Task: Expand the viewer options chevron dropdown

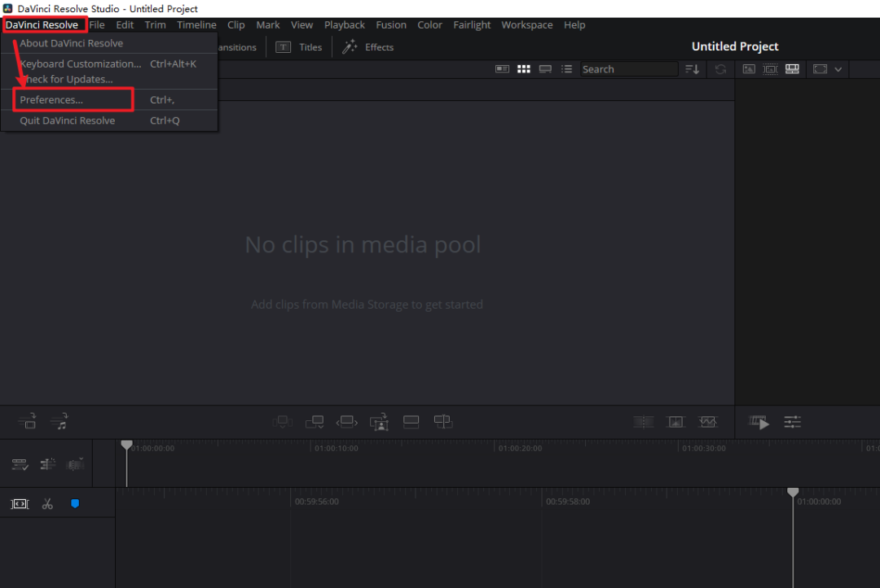Action: (838, 69)
